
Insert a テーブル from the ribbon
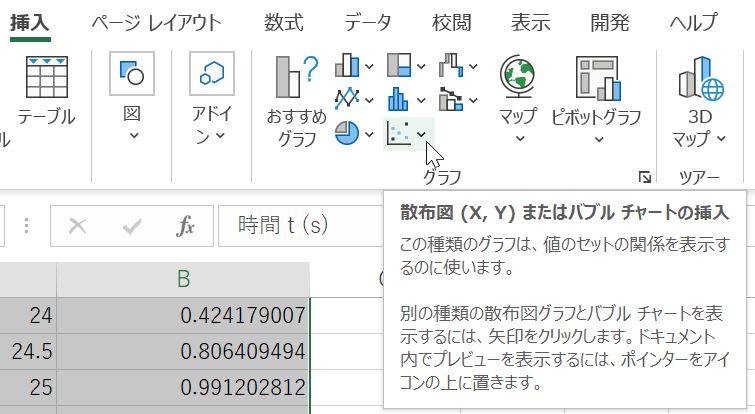tap(47, 91)
